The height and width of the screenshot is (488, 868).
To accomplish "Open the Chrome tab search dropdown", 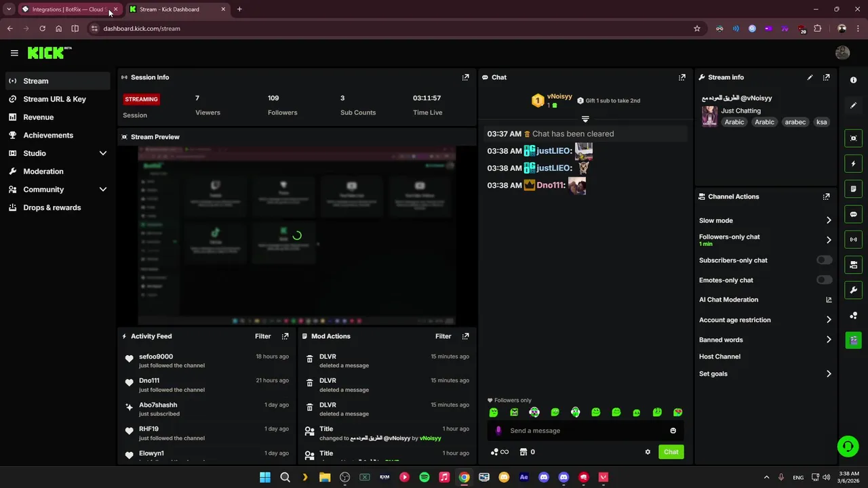I will (9, 9).
